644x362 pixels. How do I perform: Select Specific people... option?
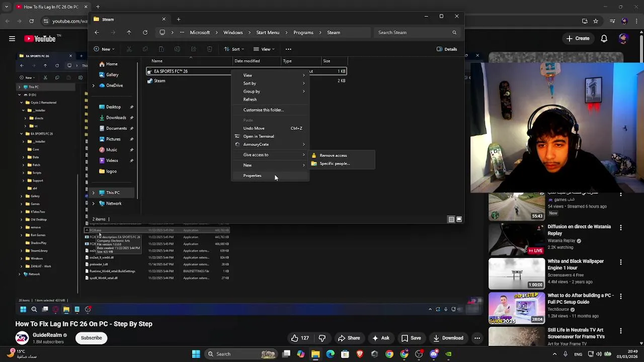[x=342, y=163]
